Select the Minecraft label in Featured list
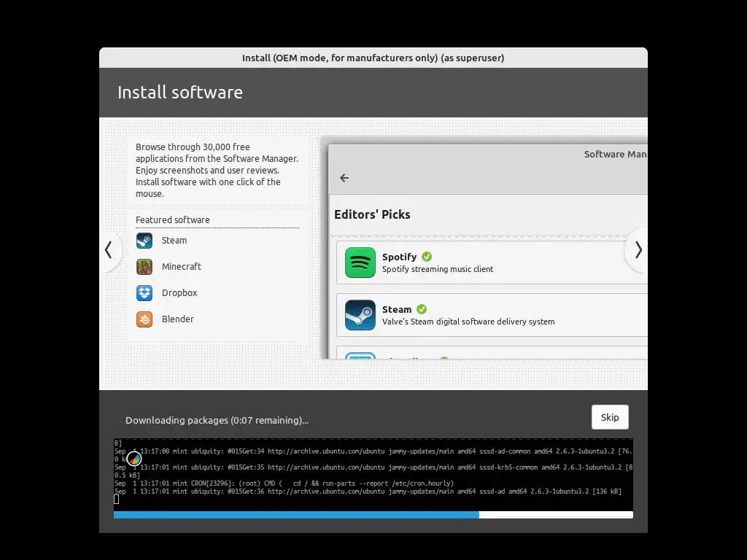747x560 pixels. (182, 267)
